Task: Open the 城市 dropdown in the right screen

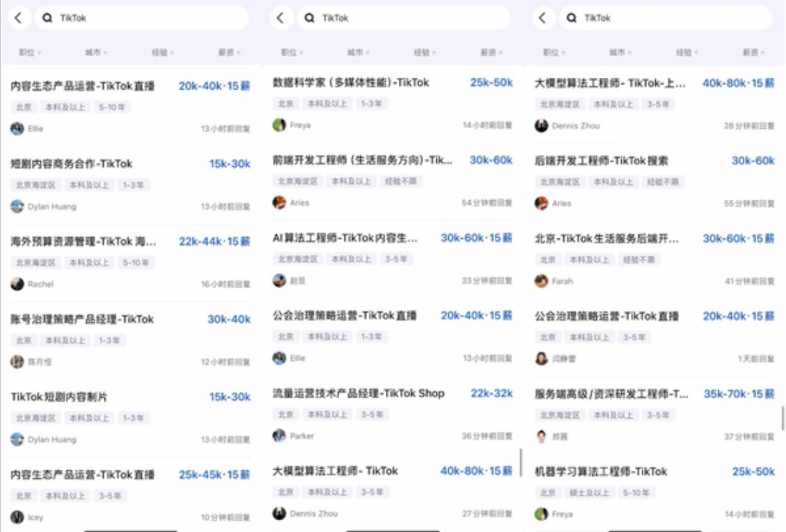Action: [620, 53]
